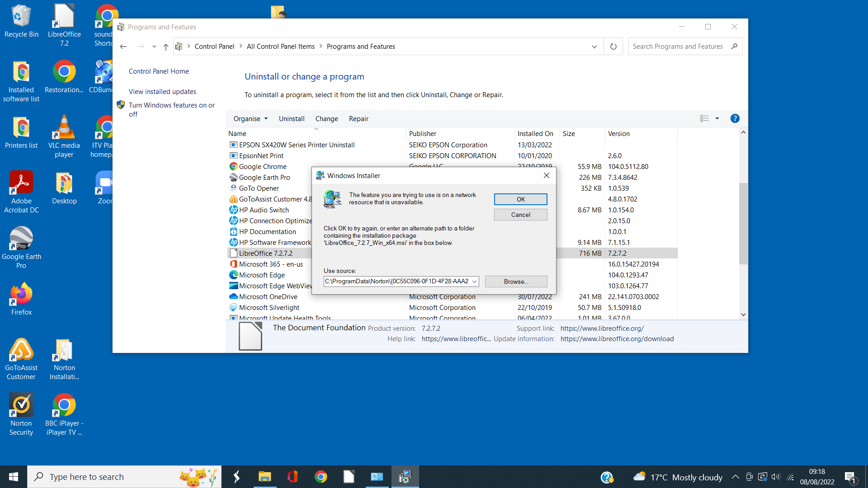Launch VLC media player from desktop
Image resolution: width=868 pixels, height=488 pixels.
click(64, 136)
